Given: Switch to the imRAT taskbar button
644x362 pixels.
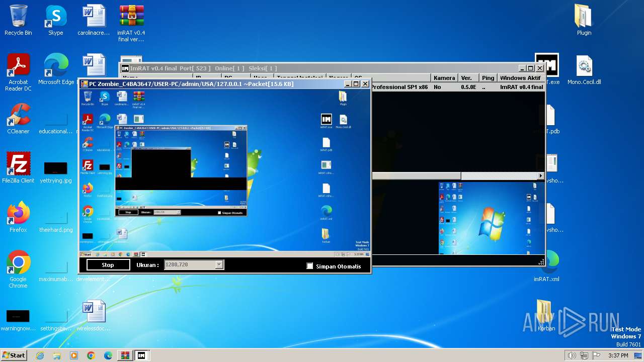Looking at the screenshot, I should point(142,355).
